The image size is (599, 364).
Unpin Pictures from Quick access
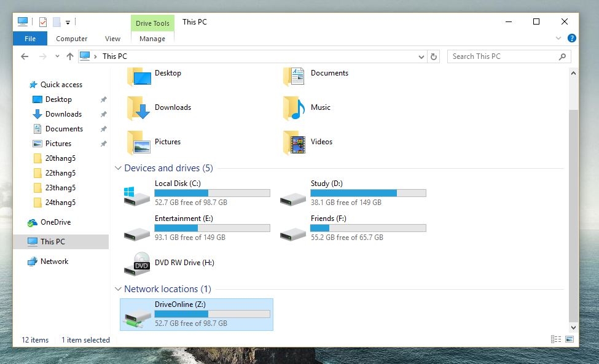pos(103,143)
